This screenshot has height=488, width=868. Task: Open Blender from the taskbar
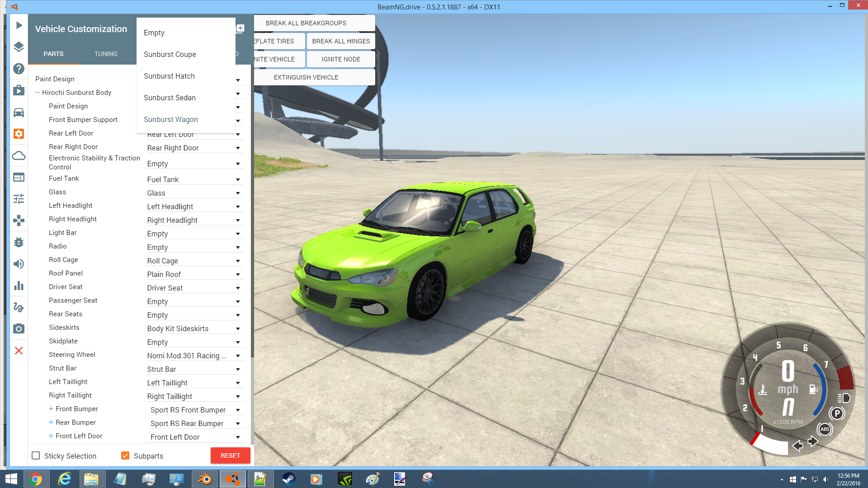tap(204, 479)
